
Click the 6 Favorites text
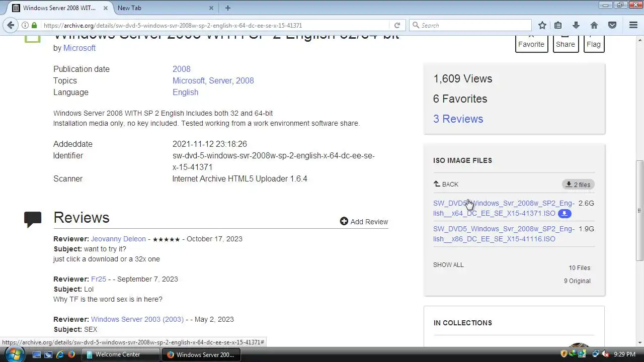(460, 99)
